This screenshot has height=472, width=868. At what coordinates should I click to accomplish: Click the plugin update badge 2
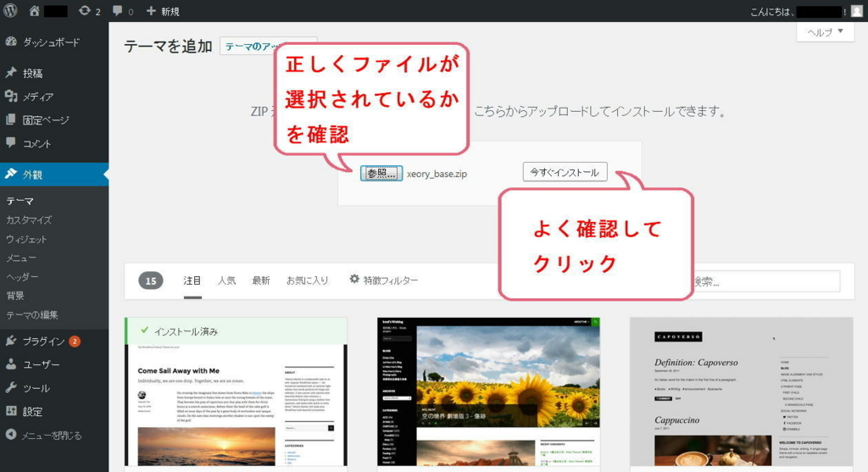point(75,342)
